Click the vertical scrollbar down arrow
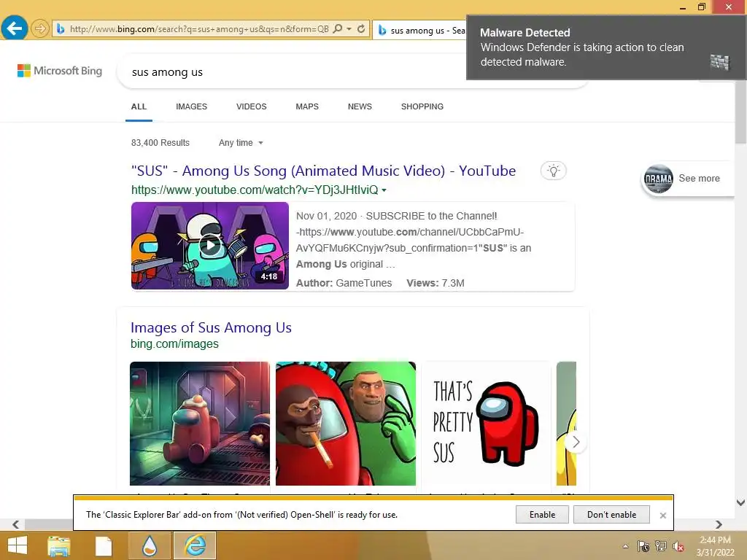This screenshot has height=560, width=747. pos(740,502)
